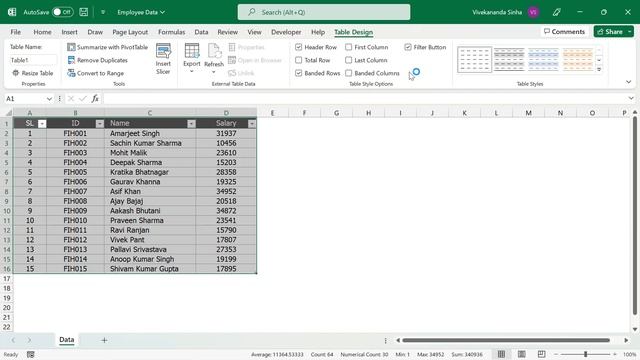
Task: Expand Table Styles gallery more arrow
Action: [x=599, y=70]
